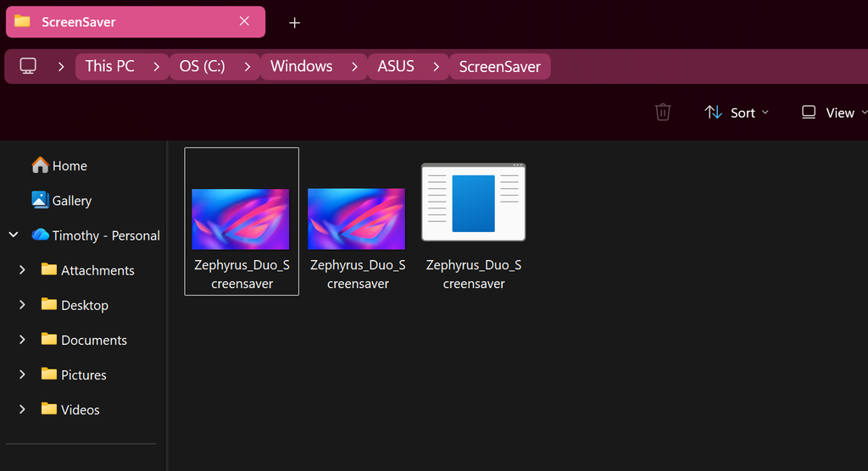Navigate to ASUS folder breadcrumb
Image resolution: width=868 pixels, height=471 pixels.
396,66
